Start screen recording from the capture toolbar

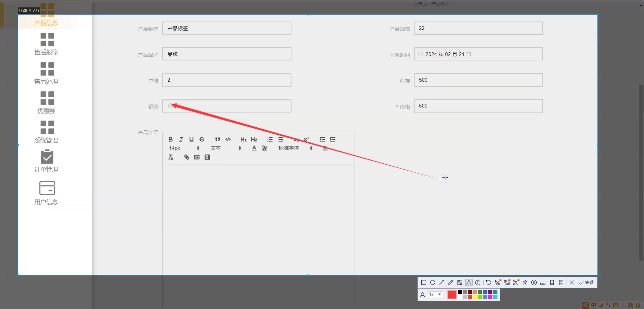[534, 282]
